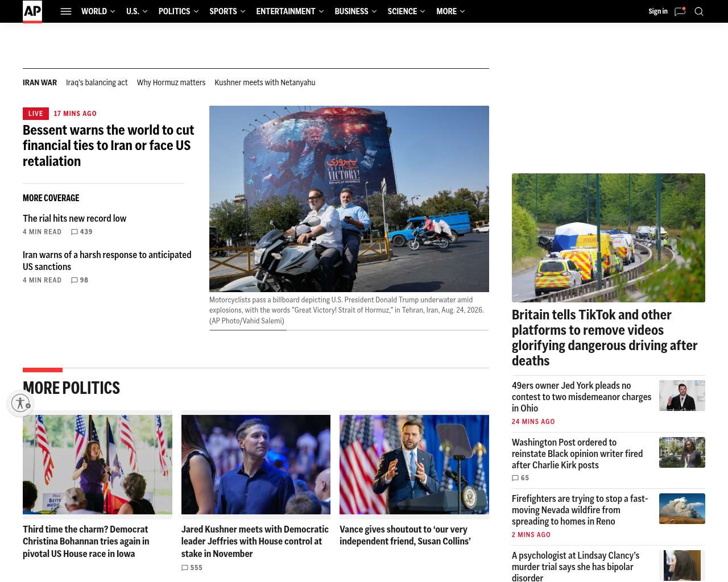
Task: Open the Tehran billboard motorcyclists photo
Action: pyautogui.click(x=349, y=199)
